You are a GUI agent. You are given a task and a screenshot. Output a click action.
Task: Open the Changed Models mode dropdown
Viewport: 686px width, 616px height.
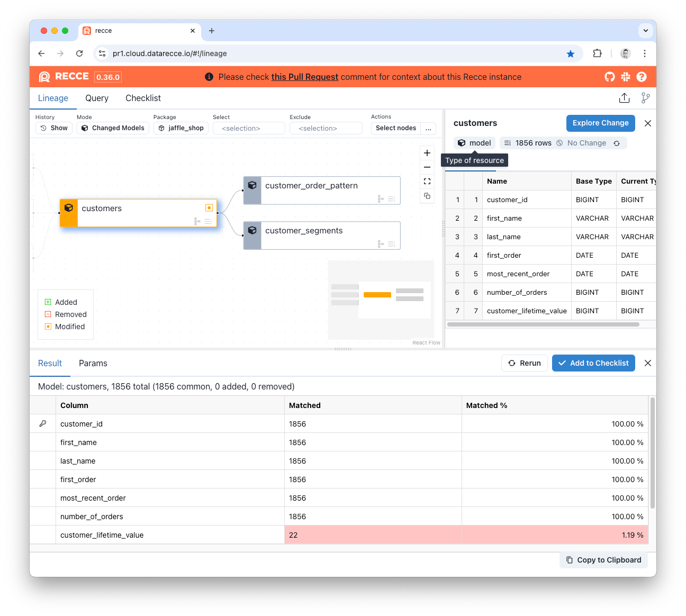pyautogui.click(x=113, y=128)
